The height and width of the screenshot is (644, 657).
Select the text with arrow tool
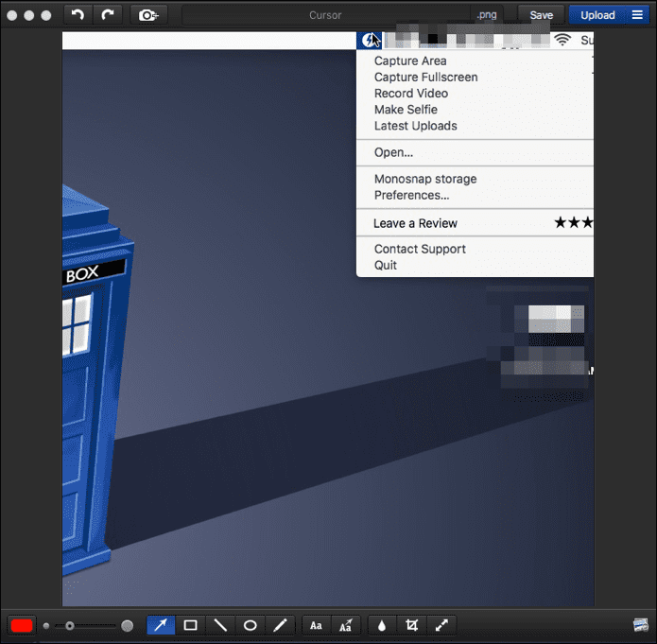(346, 625)
